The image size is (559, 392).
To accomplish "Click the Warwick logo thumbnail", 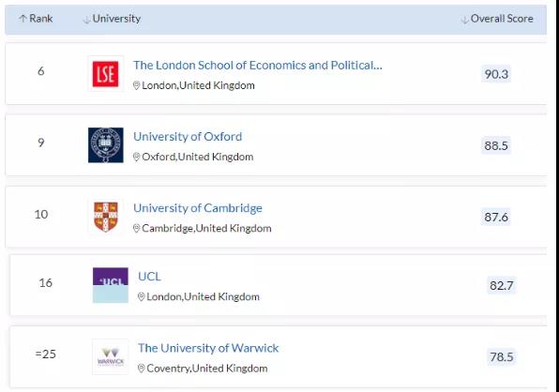I will [x=110, y=356].
